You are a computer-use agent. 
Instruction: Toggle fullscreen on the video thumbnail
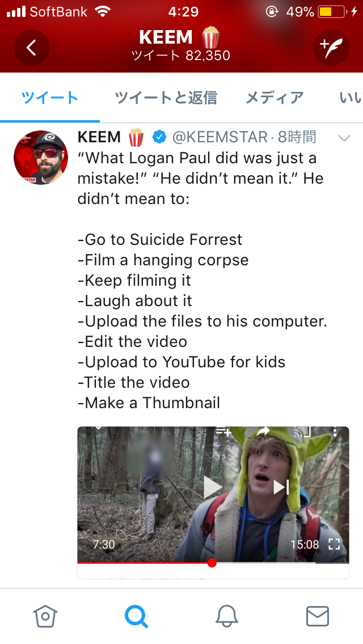tap(334, 544)
